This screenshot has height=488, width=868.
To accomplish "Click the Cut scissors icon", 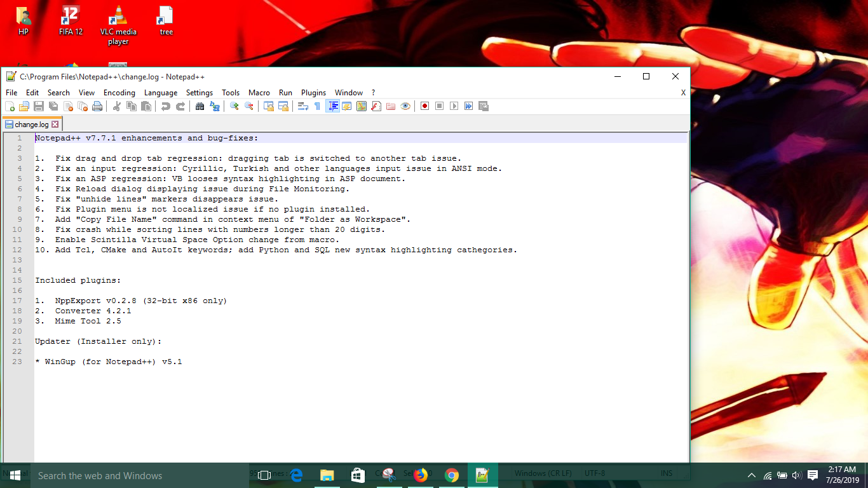I will point(116,106).
